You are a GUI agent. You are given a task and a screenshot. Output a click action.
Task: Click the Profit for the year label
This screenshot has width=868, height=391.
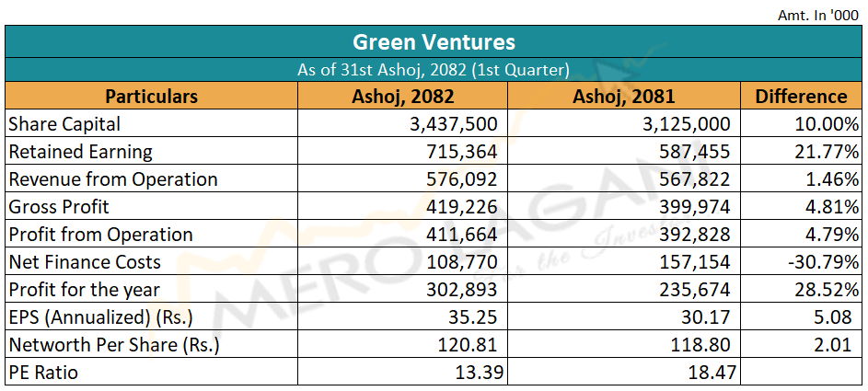84,290
